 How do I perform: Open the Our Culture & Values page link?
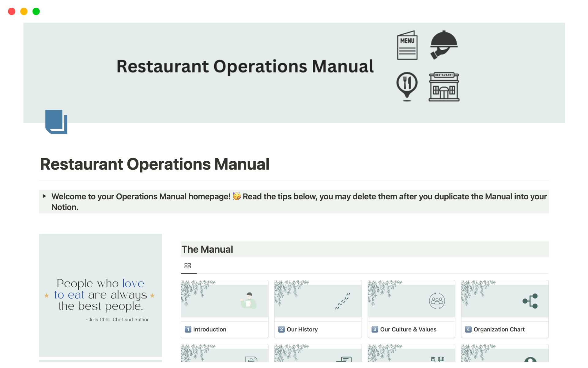pos(408,329)
